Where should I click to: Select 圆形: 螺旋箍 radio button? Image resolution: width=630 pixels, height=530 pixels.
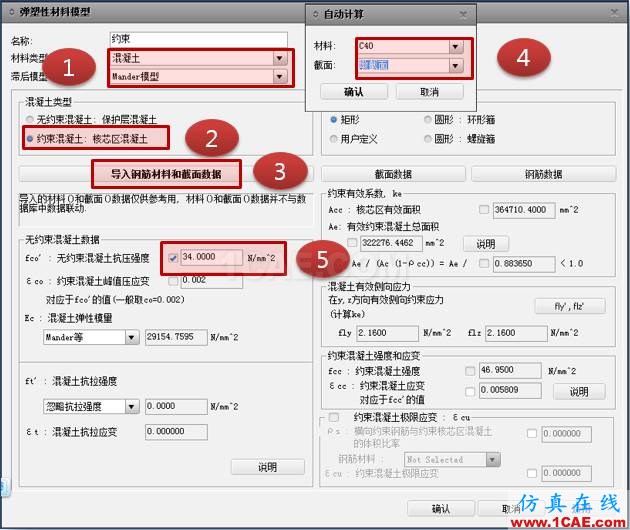(428, 139)
